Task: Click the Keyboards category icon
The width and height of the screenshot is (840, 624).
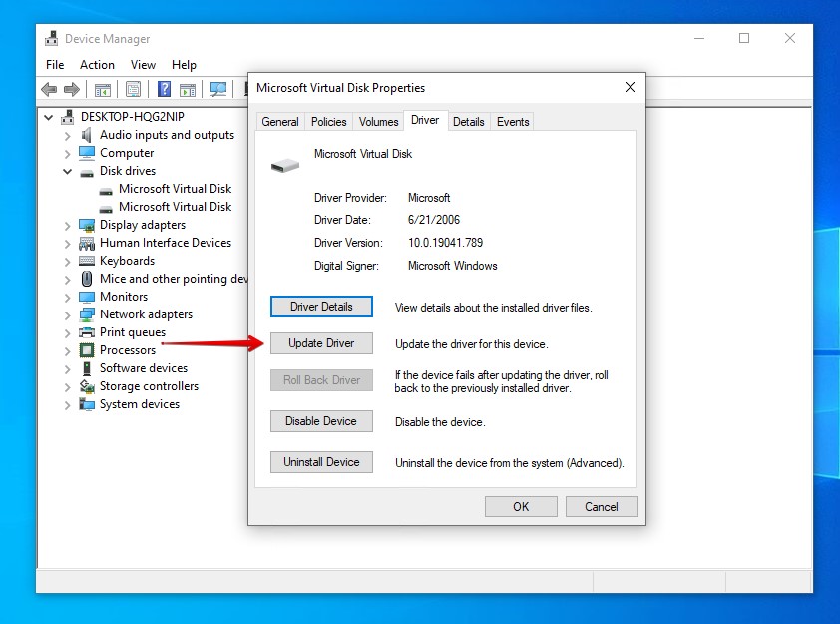Action: click(86, 261)
